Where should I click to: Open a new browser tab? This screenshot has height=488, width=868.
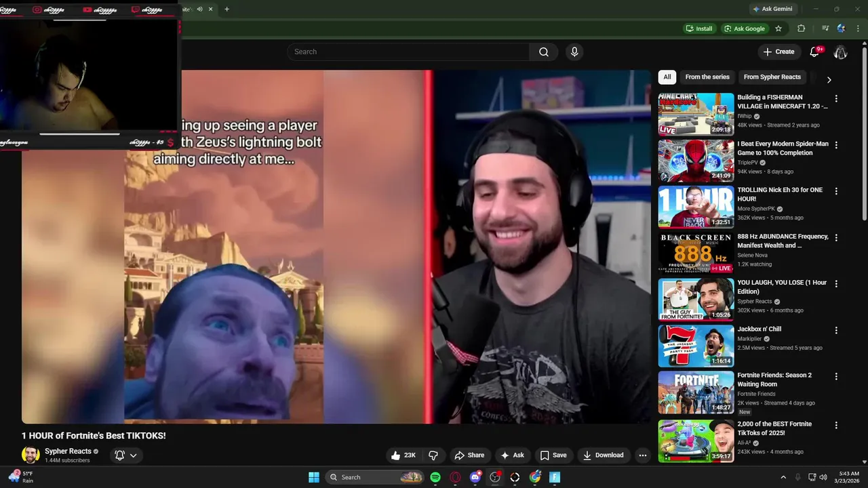[226, 9]
